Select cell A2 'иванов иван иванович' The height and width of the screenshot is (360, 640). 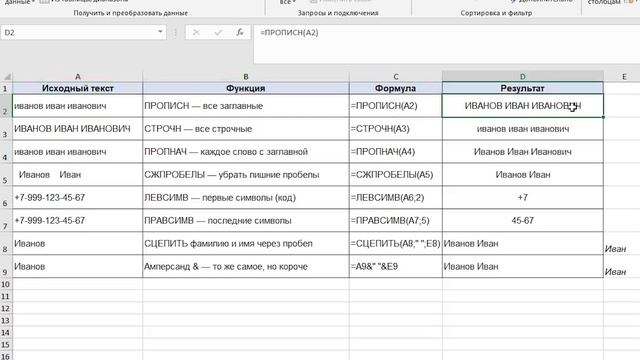pyautogui.click(x=78, y=106)
